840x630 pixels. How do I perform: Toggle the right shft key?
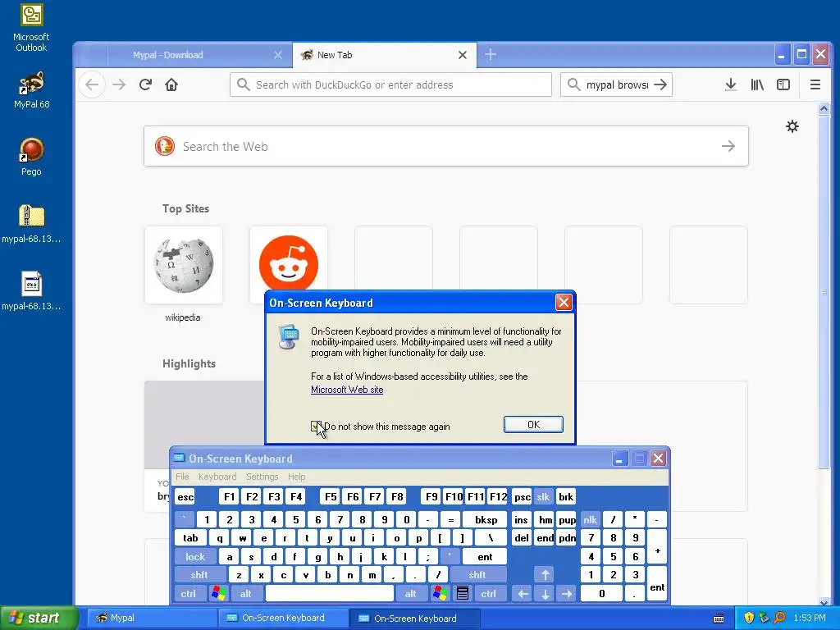[x=477, y=575]
